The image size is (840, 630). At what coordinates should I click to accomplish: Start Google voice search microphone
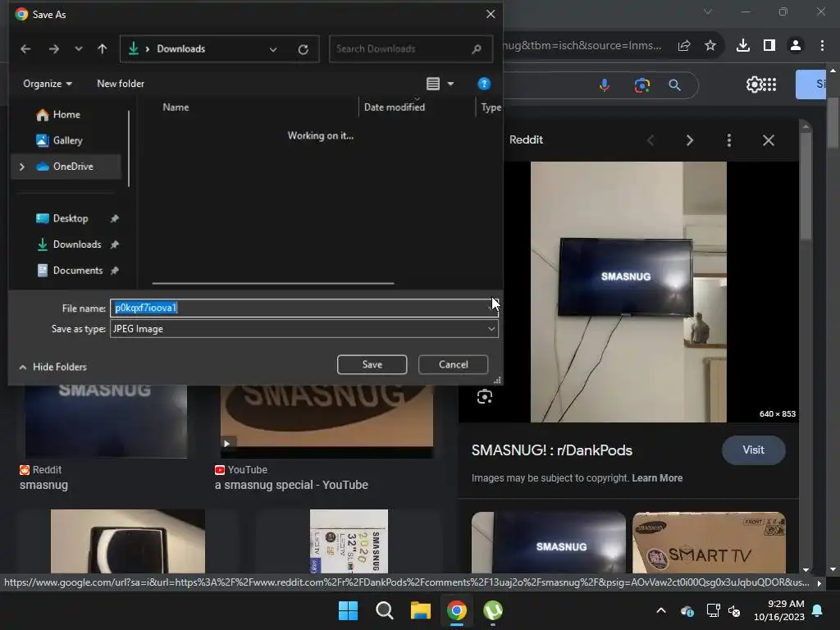tap(605, 84)
